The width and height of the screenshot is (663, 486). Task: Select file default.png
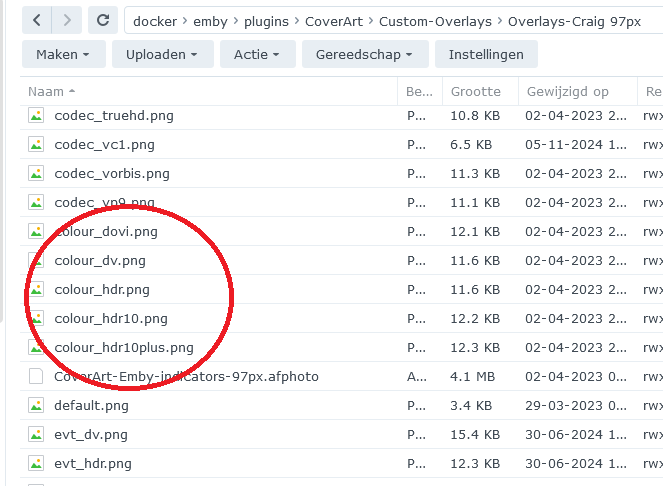pos(91,405)
